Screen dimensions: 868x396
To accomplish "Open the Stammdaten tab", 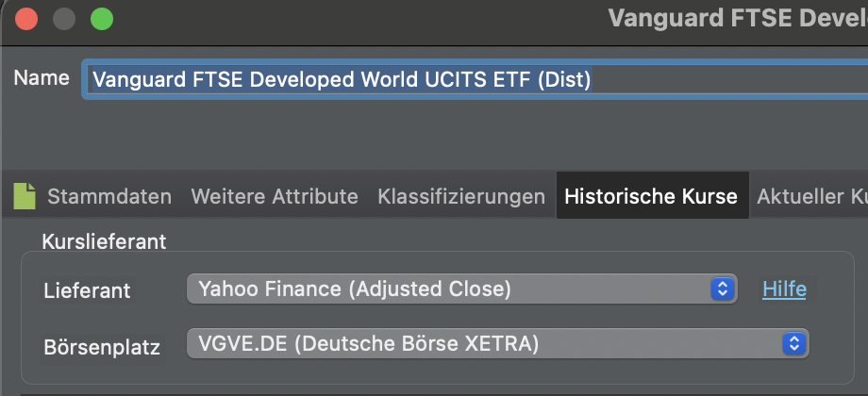I will click(109, 196).
